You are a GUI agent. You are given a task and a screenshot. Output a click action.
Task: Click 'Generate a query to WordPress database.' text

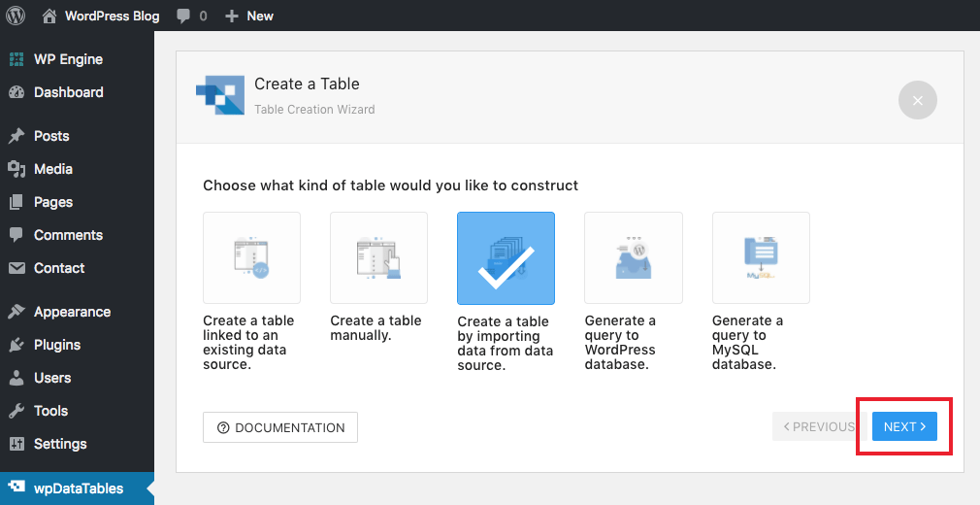(x=620, y=342)
